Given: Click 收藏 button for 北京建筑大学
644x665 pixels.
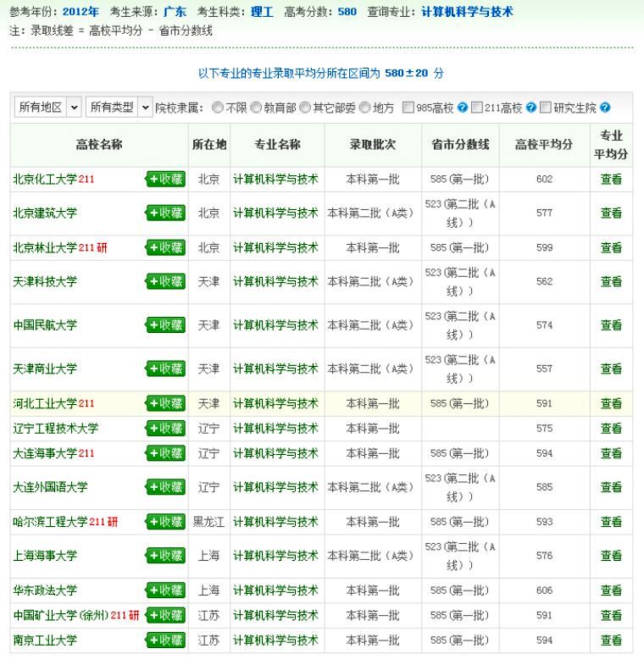Looking at the screenshot, I should pyautogui.click(x=165, y=213).
